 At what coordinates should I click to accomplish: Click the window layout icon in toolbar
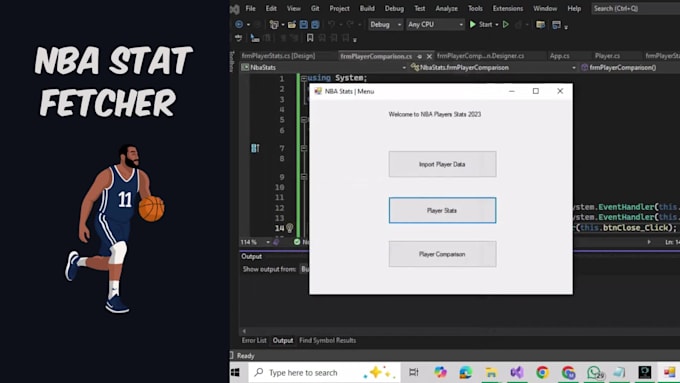pos(556,25)
